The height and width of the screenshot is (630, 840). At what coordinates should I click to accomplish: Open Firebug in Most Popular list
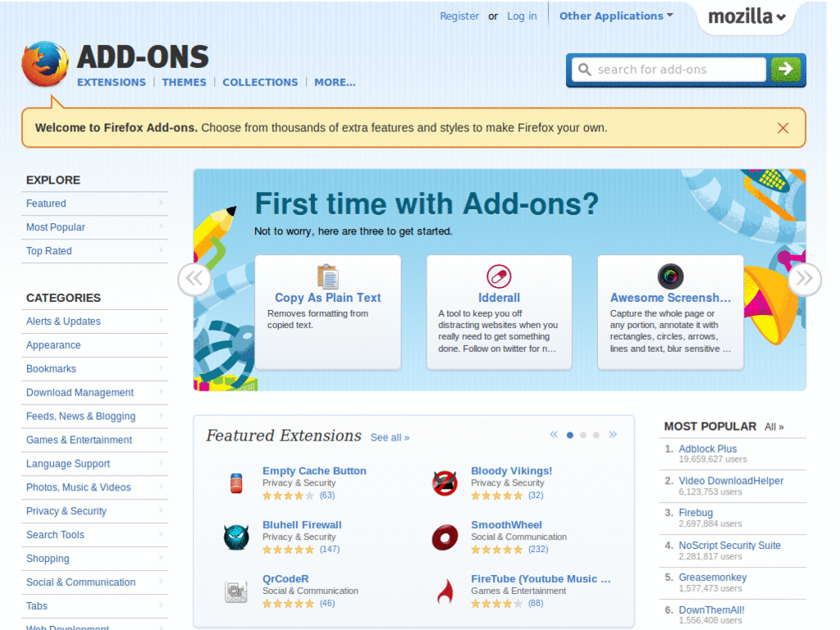(696, 513)
